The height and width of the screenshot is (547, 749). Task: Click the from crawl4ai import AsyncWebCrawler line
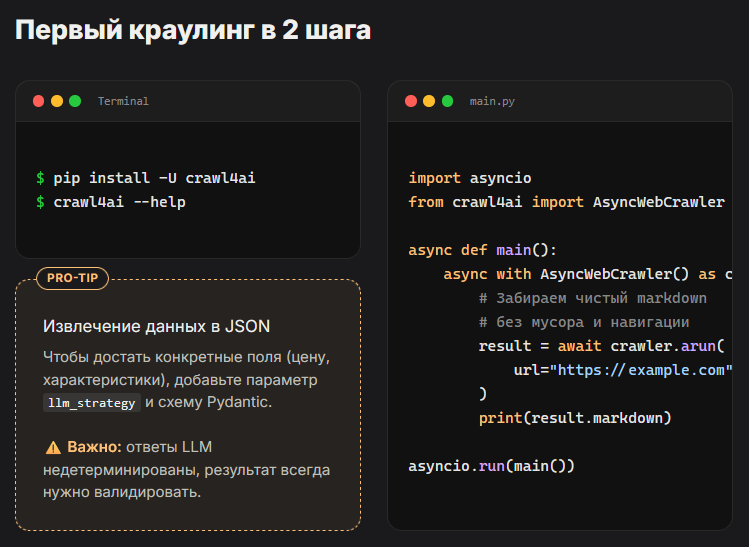click(567, 202)
